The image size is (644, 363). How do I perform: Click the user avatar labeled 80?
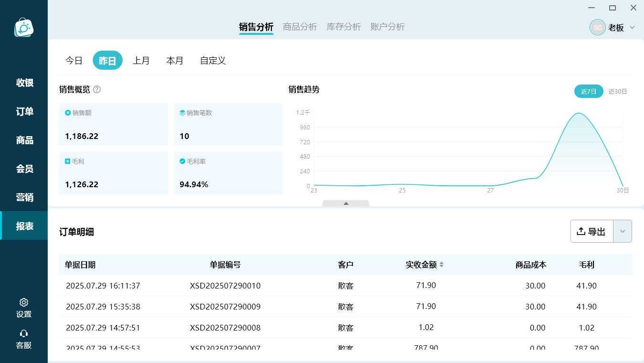(x=598, y=27)
